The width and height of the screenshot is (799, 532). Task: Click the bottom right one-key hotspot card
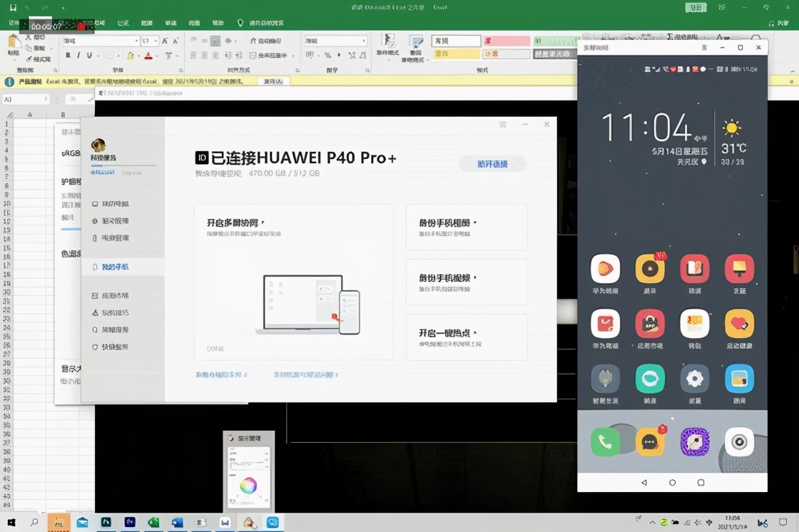point(467,337)
